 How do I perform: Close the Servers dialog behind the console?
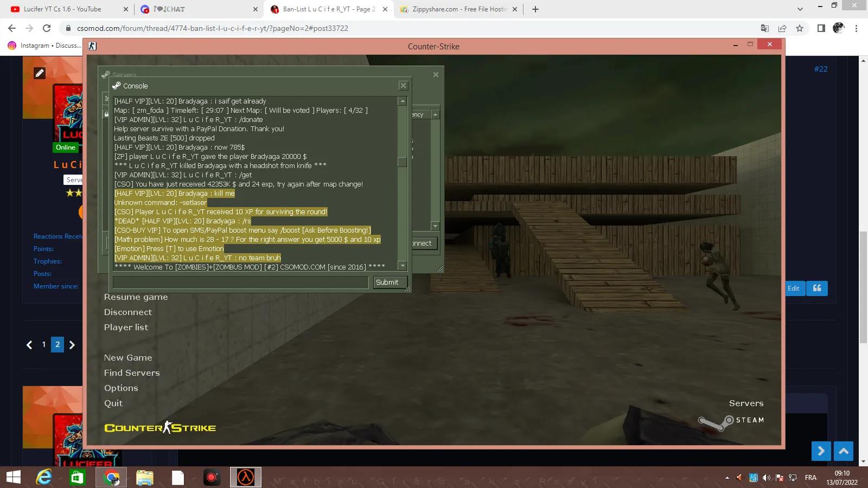click(436, 75)
